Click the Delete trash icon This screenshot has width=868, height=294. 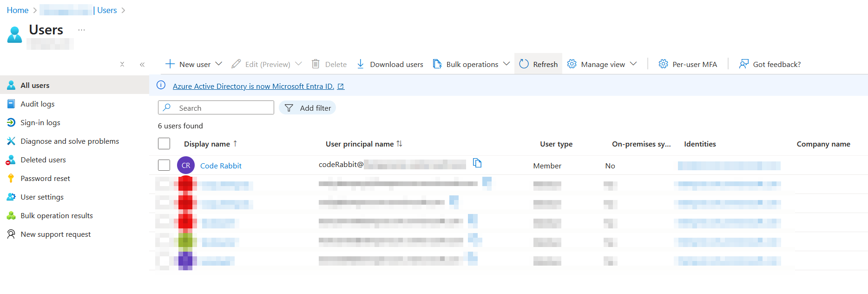point(316,64)
